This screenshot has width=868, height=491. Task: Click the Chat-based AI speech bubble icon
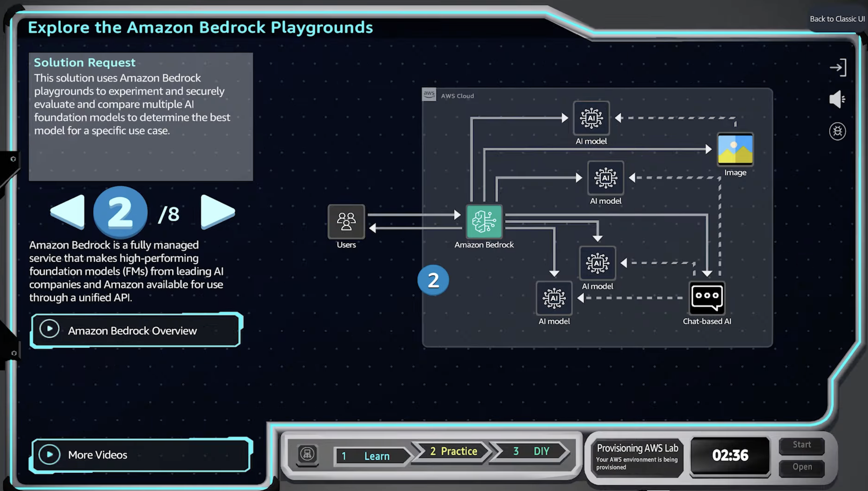707,298
